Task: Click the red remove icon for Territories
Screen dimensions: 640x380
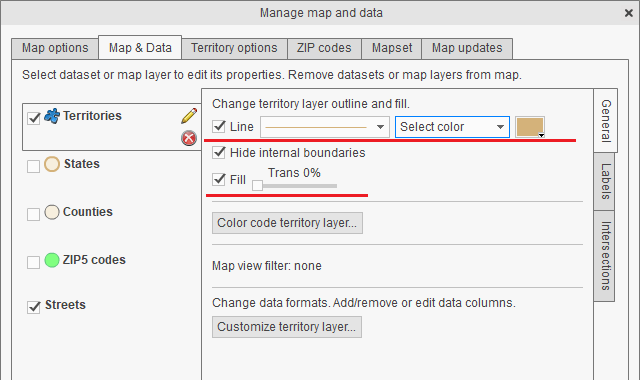Action: [x=189, y=138]
